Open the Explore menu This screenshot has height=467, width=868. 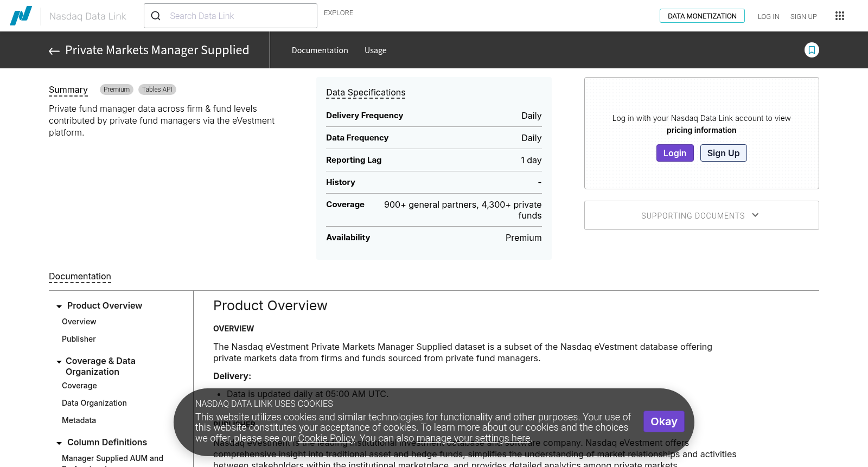tap(339, 12)
